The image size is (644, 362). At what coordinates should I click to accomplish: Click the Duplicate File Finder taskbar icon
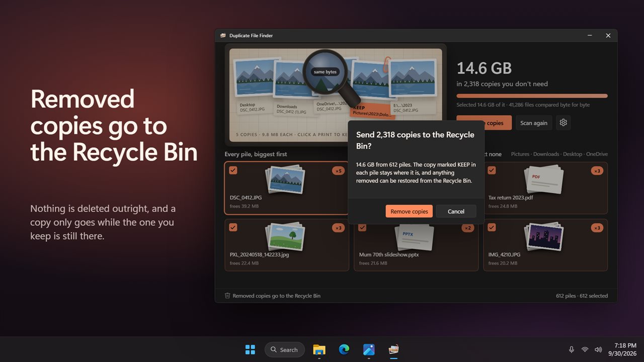(x=394, y=349)
